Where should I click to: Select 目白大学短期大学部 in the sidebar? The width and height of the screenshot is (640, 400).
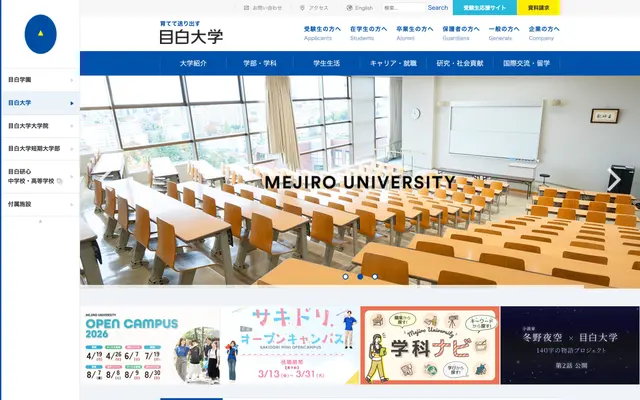tap(41, 149)
